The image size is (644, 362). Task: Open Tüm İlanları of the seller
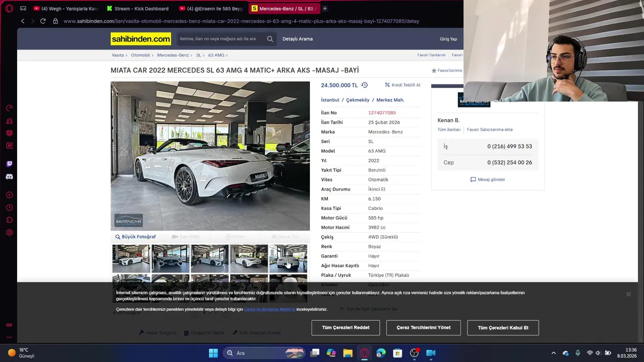point(449,129)
